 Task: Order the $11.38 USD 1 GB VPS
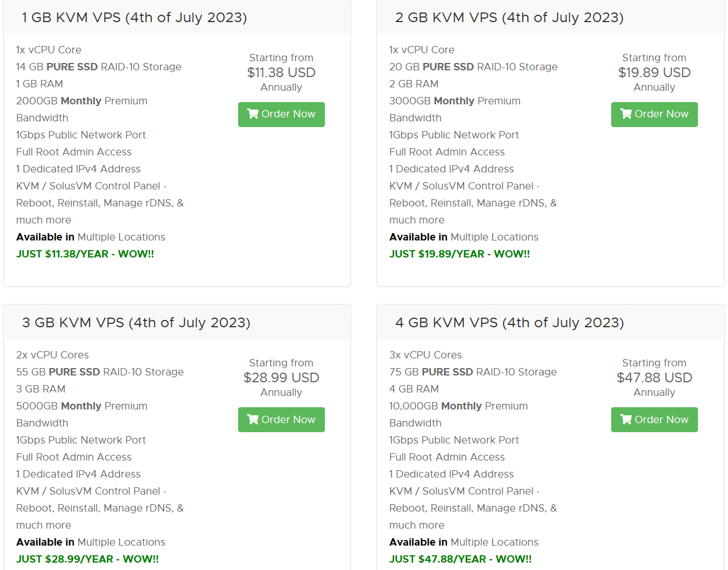coord(281,115)
